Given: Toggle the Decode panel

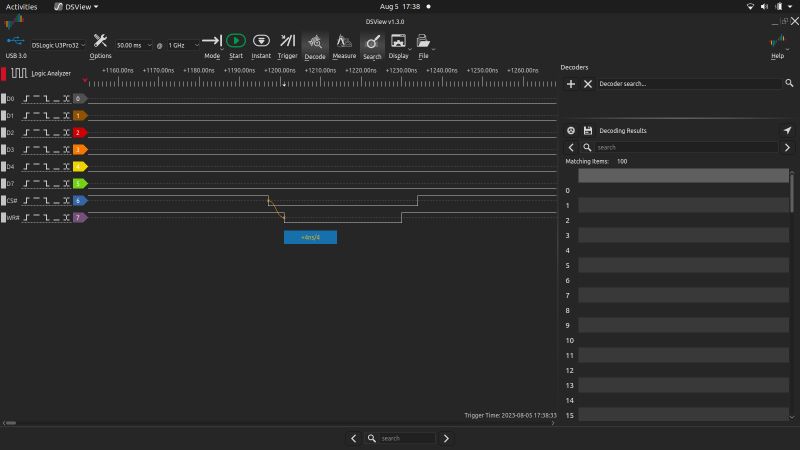Looking at the screenshot, I should pyautogui.click(x=315, y=46).
